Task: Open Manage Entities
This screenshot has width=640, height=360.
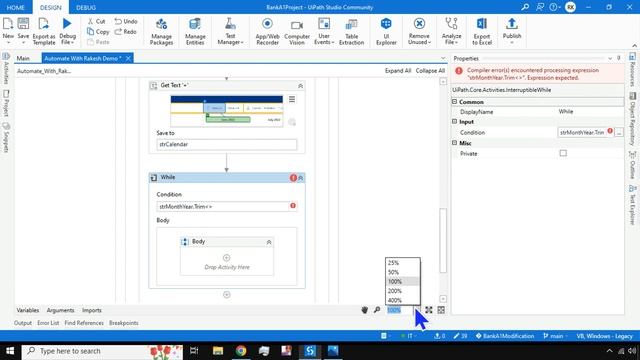Action: (x=195, y=31)
